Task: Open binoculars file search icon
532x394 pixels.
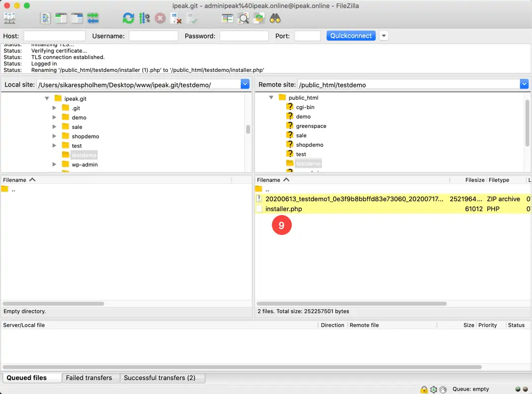Action: point(275,18)
